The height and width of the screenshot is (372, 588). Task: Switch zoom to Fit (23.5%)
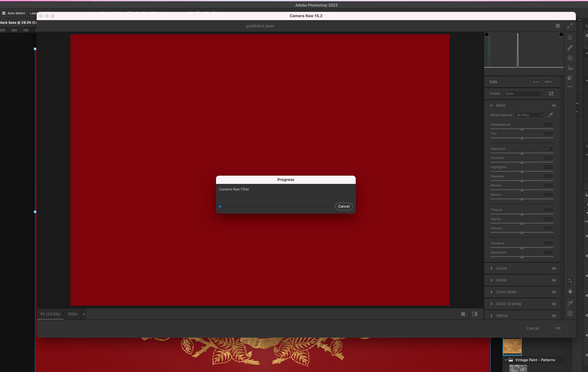point(50,314)
